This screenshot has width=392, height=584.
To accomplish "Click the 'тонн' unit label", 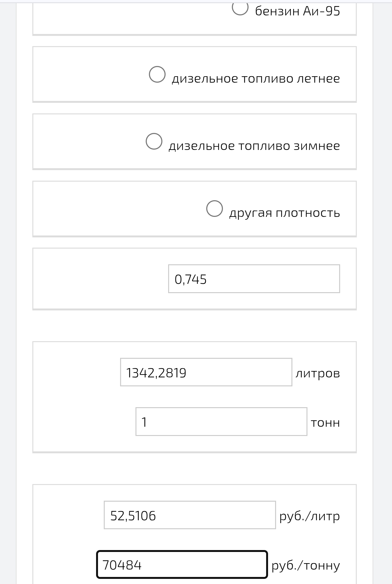I will [325, 423].
